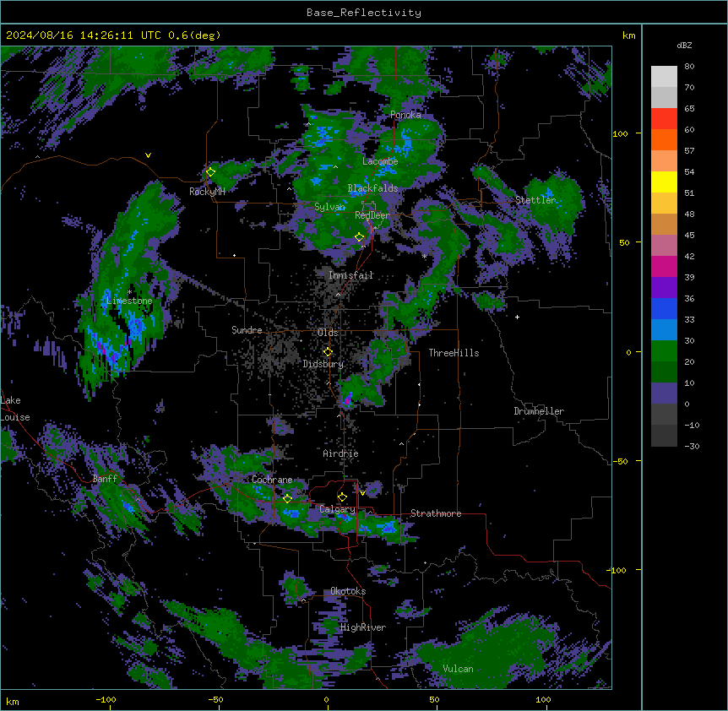728x711 pixels.
Task: Click the white asterisk marker above Limestone
Action: pos(129,292)
